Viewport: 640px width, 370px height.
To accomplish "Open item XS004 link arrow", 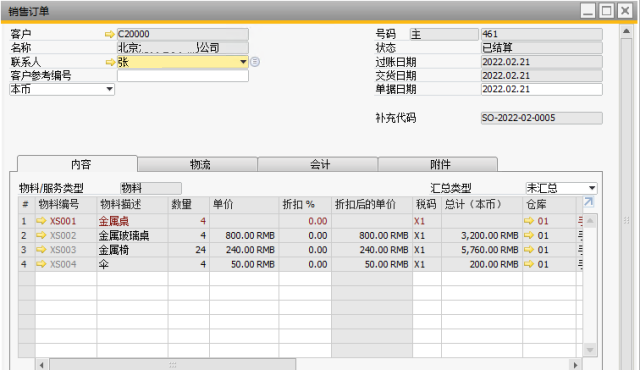I will point(41,264).
